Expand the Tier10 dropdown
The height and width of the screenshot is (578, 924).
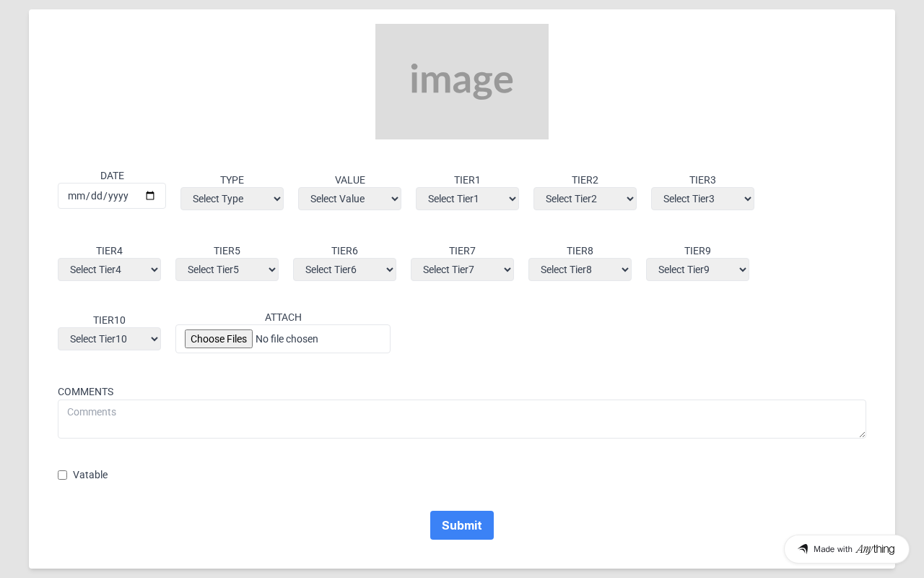pos(109,339)
